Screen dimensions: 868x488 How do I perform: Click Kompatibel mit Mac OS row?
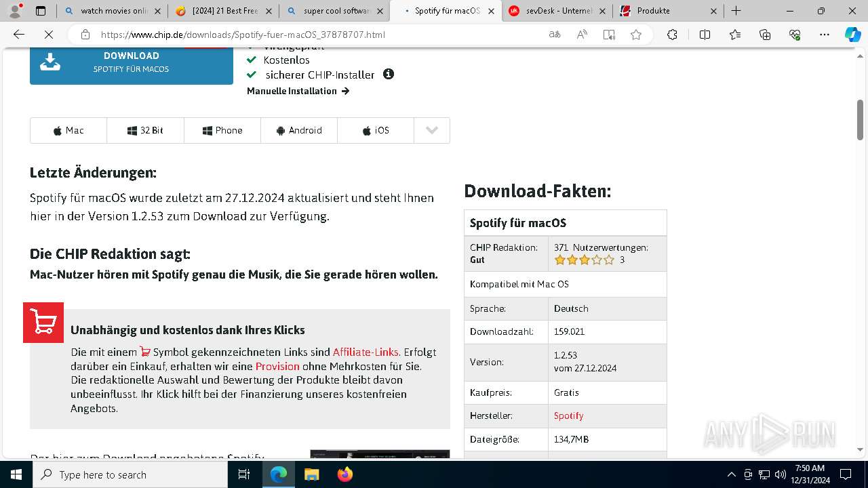[566, 284]
